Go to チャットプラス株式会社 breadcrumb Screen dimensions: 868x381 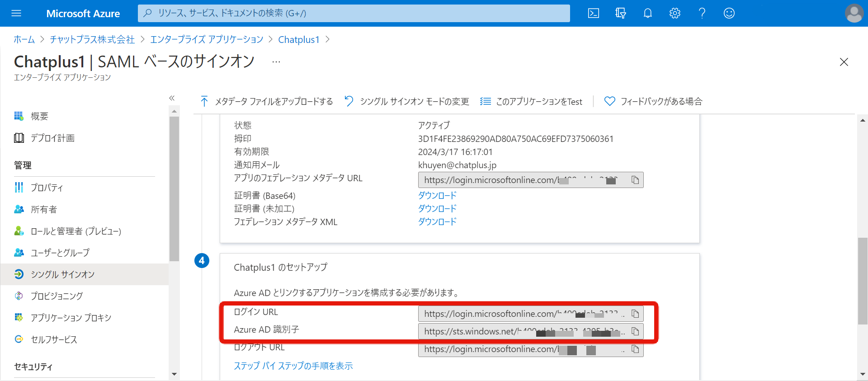coord(92,39)
